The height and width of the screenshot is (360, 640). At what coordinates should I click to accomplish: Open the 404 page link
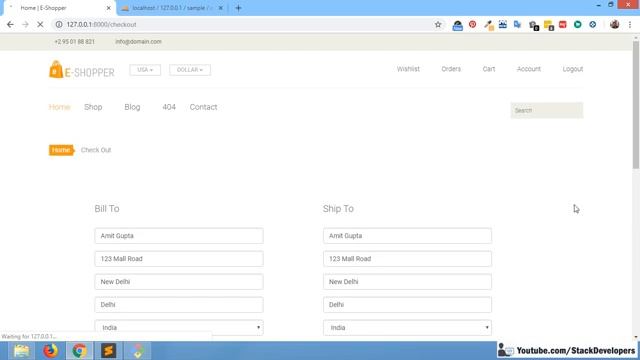169,107
